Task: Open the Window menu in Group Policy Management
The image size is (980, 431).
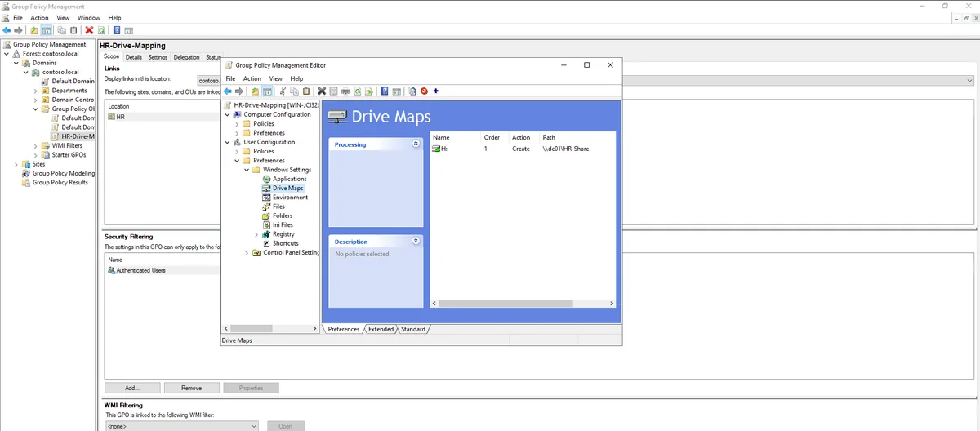Action: 89,17
